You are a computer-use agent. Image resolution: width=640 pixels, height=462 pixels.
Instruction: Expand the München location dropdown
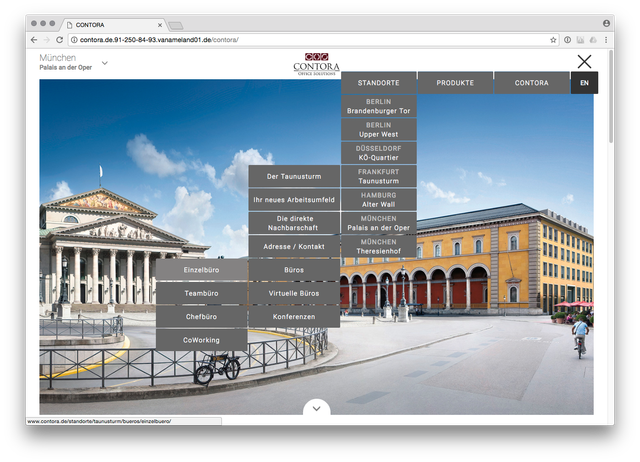coord(104,64)
